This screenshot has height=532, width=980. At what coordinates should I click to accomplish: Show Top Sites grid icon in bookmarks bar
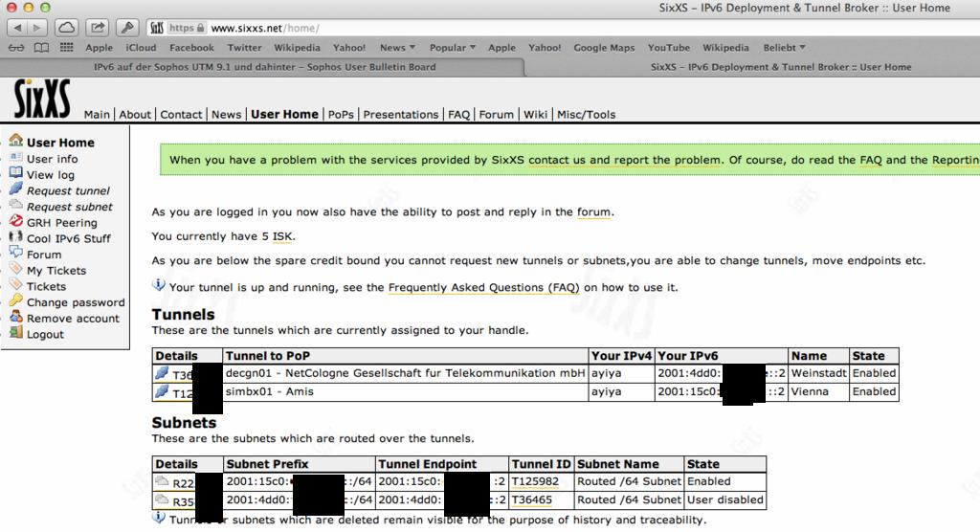coord(66,48)
